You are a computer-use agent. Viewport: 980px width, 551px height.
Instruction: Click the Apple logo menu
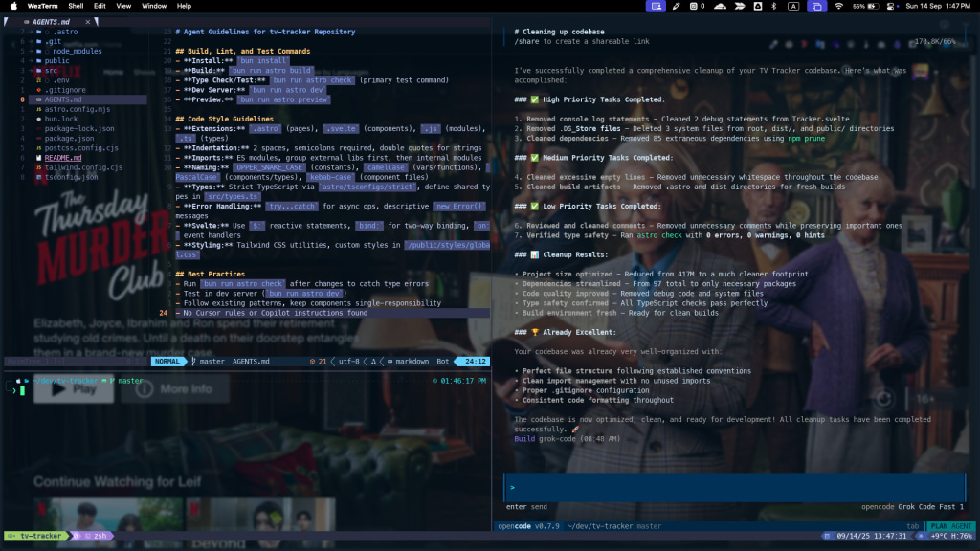[x=13, y=6]
